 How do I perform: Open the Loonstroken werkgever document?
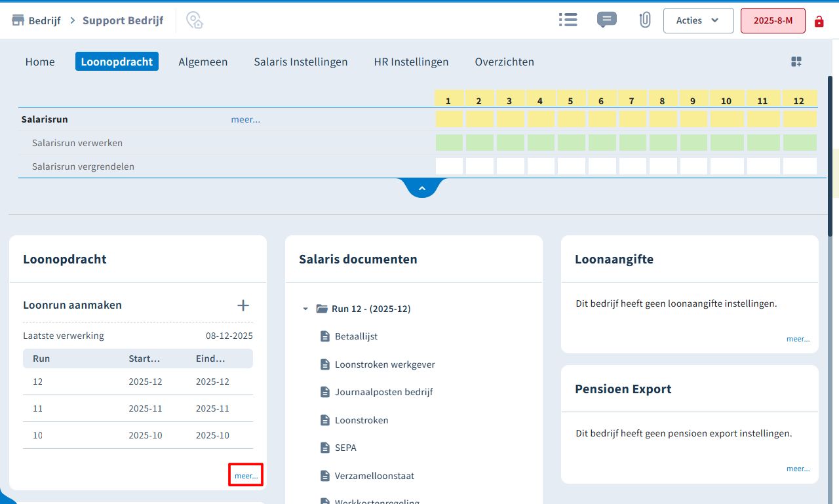tap(385, 364)
